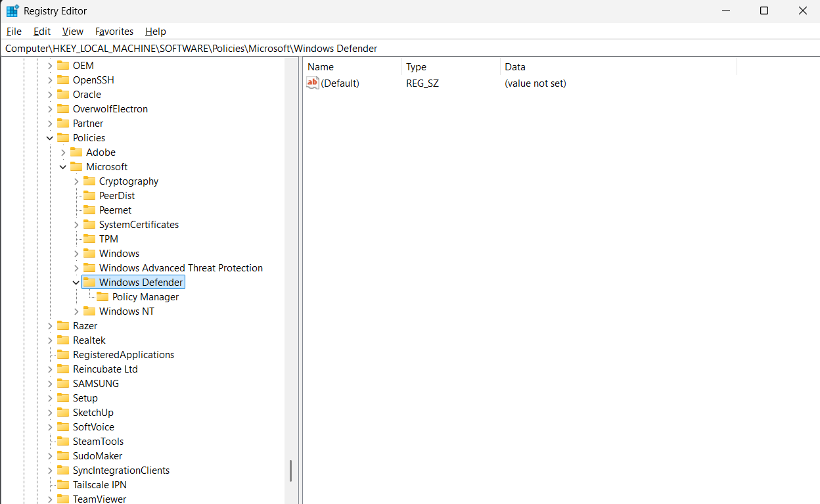Viewport: 820px width, 504px height.
Task: Select the Reincubate Ltd key
Action: point(105,369)
